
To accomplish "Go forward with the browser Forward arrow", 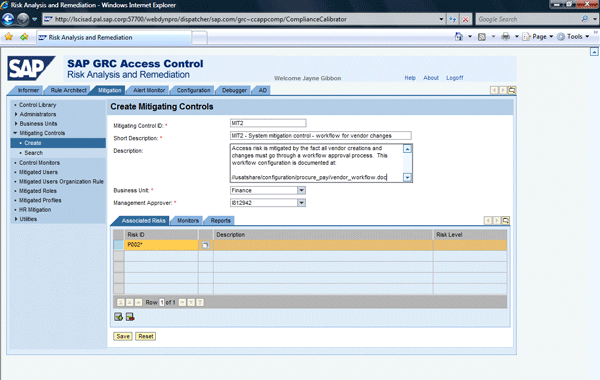I will tap(23, 19).
